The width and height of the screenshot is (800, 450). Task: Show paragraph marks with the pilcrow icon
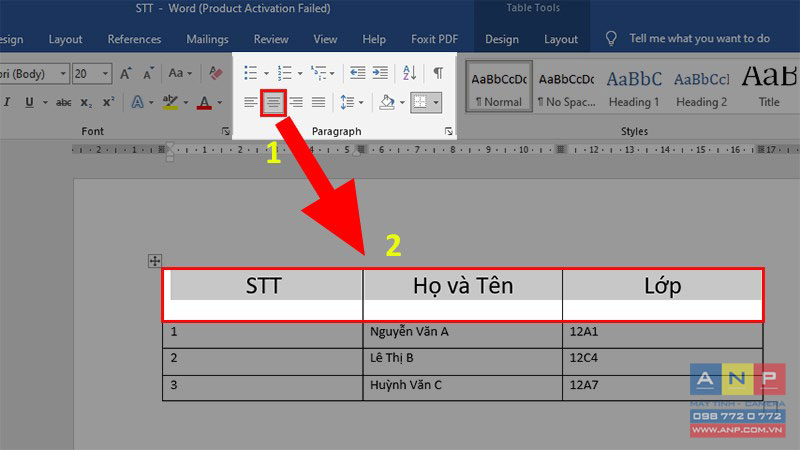coord(438,73)
